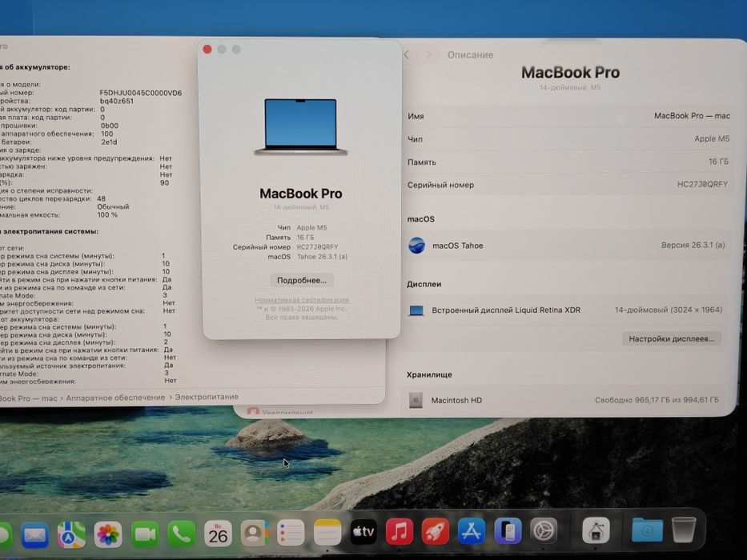Open the Trash in the Dock
The image size is (747, 560).
684,529
